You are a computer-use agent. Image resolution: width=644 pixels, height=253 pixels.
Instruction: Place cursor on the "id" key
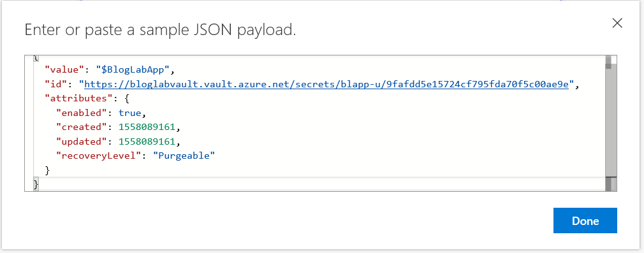56,84
